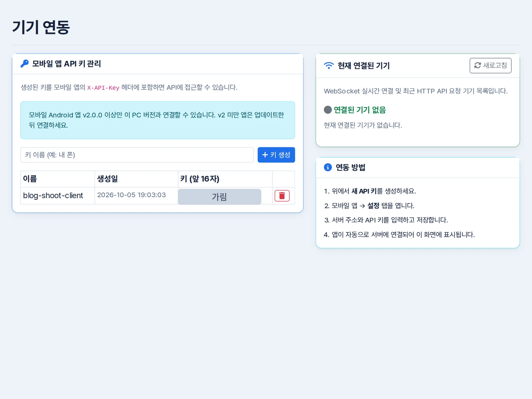Click the 키 생성 button
This screenshot has width=532, height=399.
(276, 155)
